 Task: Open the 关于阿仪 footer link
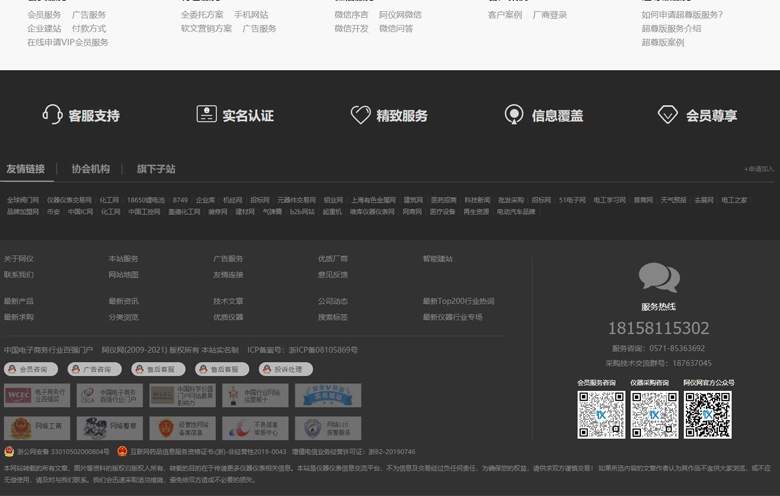(x=18, y=259)
